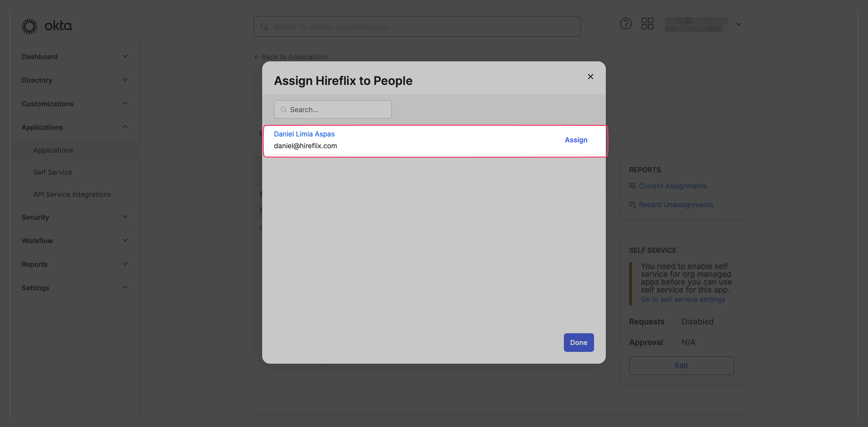868x427 pixels.
Task: Focus the Search field in the assign dialog
Action: click(333, 109)
